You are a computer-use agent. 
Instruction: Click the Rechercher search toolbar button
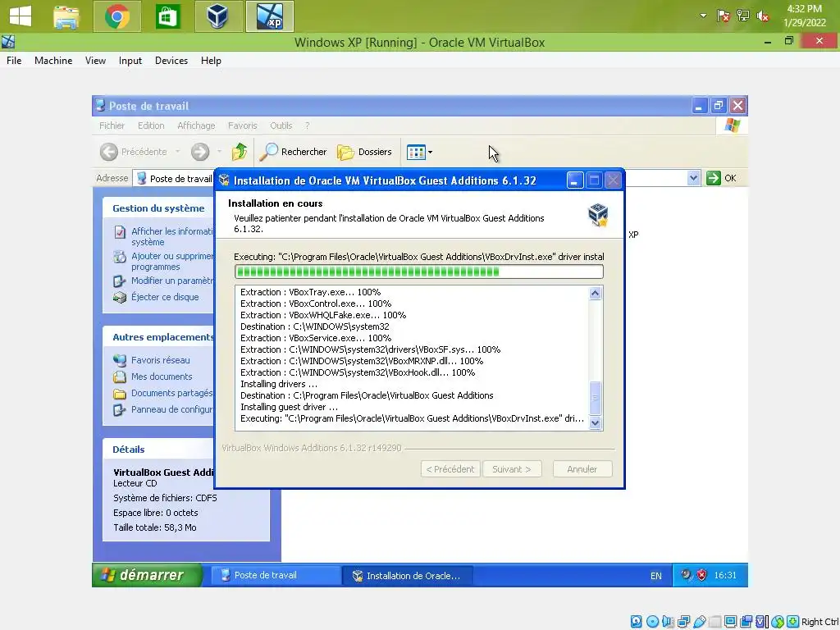293,152
